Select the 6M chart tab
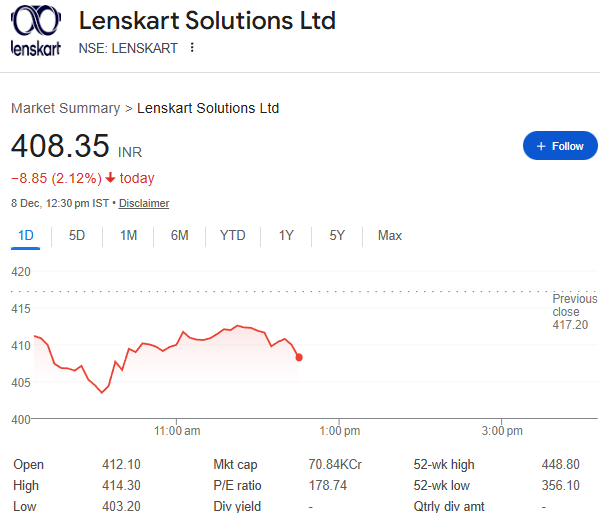 180,236
